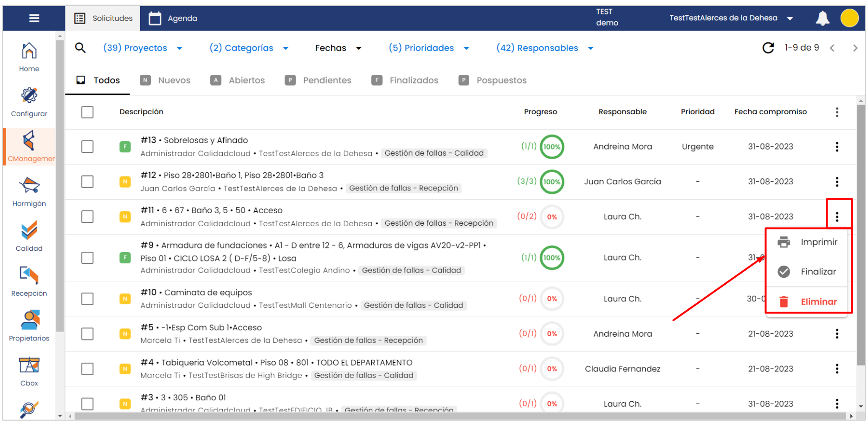Open the Configurar gear icon

tap(29, 96)
